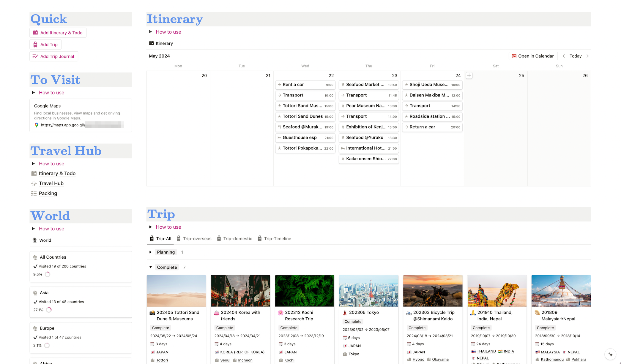This screenshot has height=364, width=621.
Task: Click the next week arrow
Action: click(587, 56)
